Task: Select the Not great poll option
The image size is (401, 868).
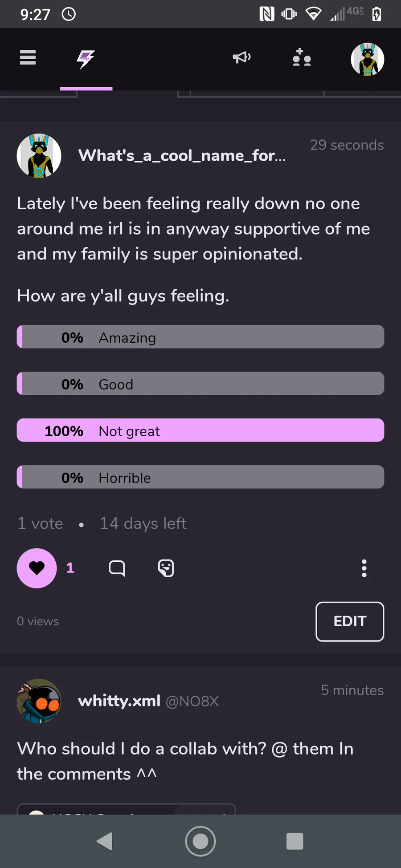Action: point(200,430)
